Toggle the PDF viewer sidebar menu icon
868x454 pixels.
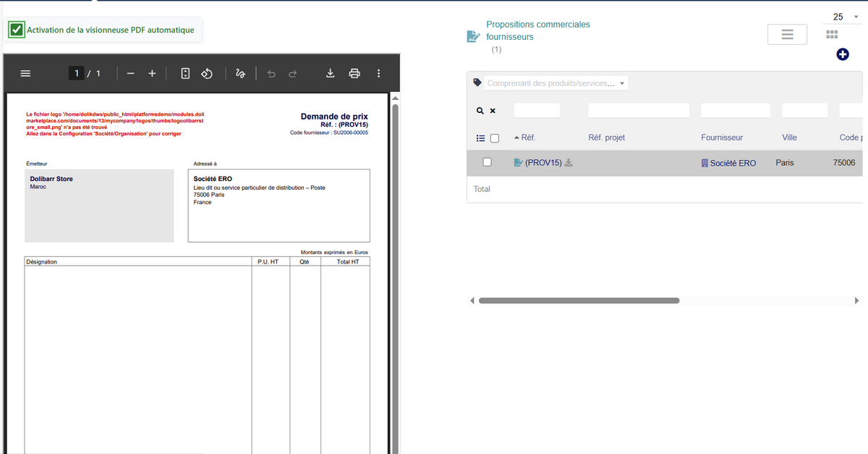pyautogui.click(x=25, y=73)
